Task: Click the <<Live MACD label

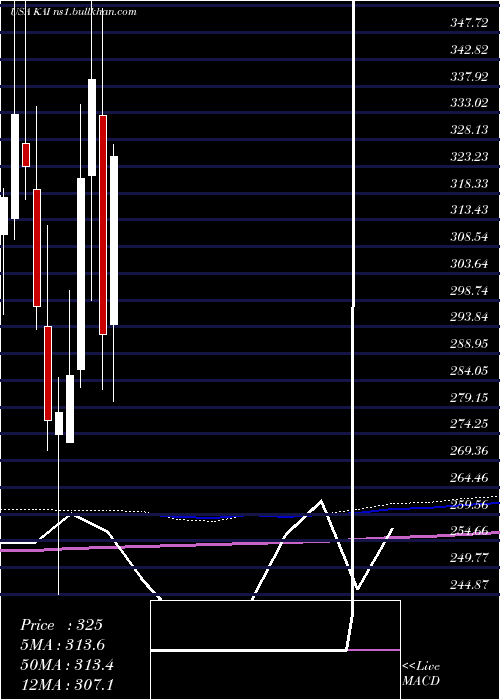Action: [421, 674]
